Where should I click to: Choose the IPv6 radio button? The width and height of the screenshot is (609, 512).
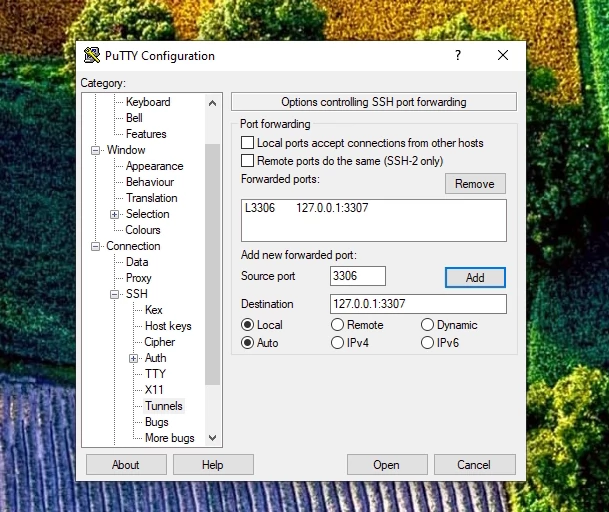click(427, 343)
